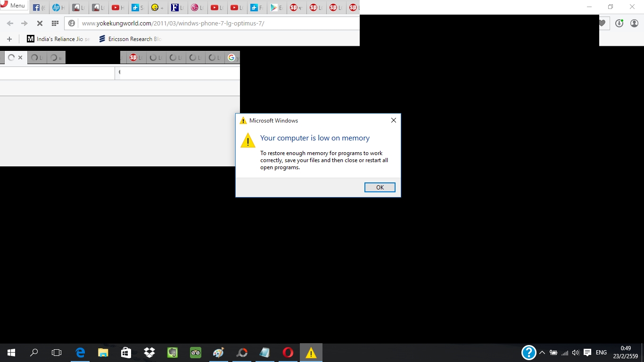Click OK in the low memory dialog
Screen dimensions: 644x362
click(x=380, y=188)
